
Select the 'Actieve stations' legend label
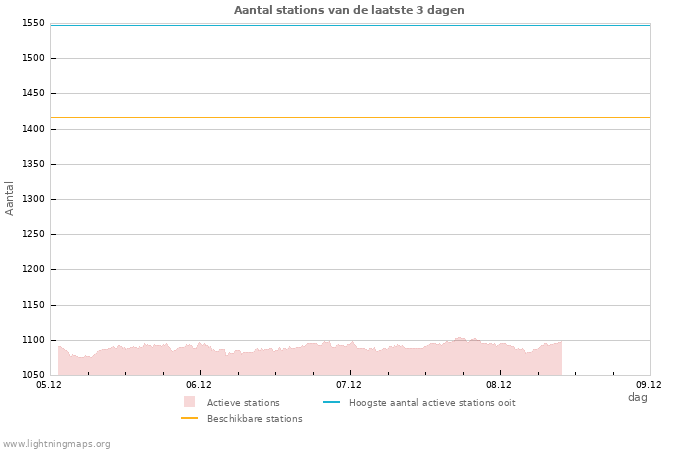243,403
